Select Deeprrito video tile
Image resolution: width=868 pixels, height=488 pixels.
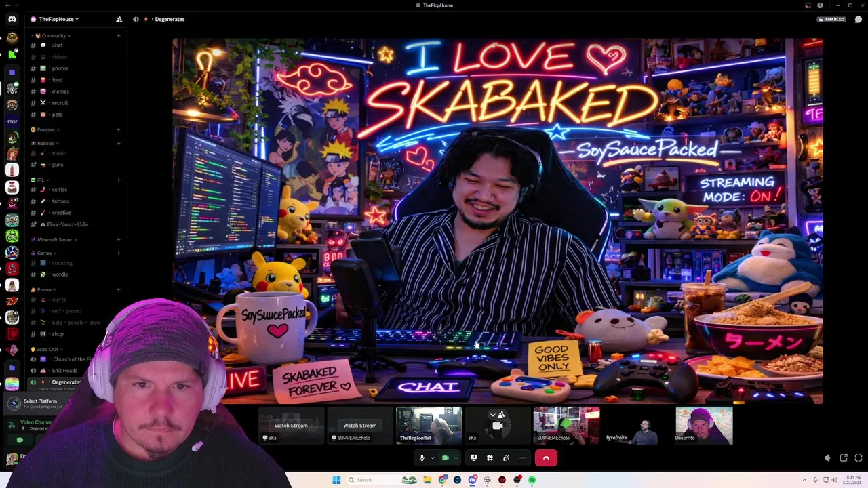pos(704,426)
